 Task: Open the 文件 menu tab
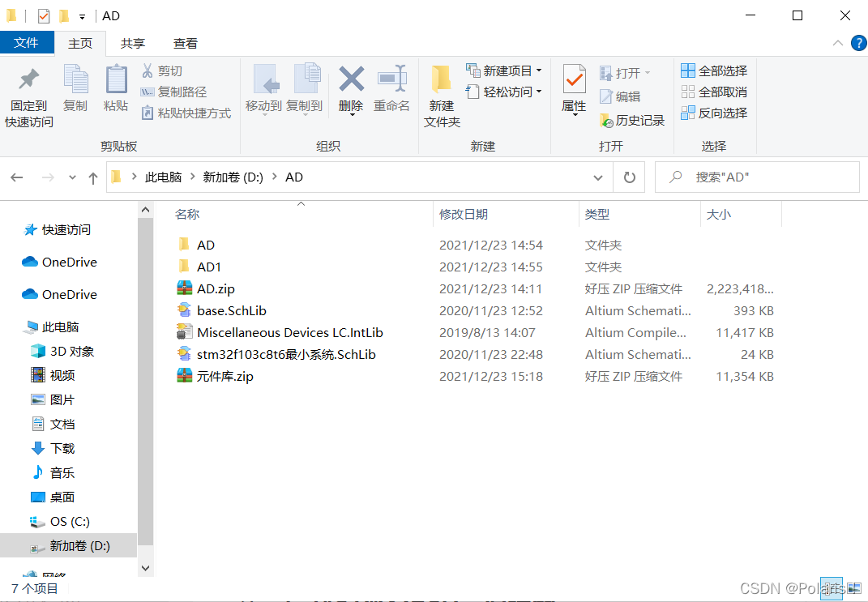(27, 43)
